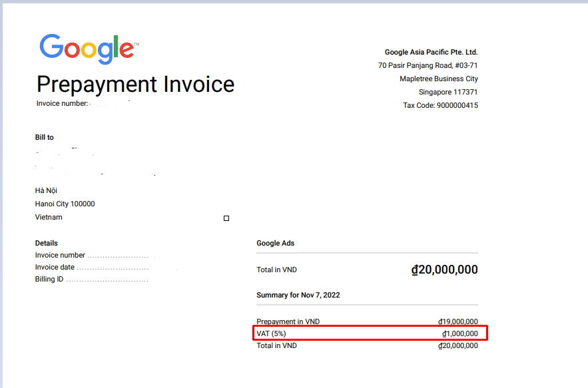Select the Prepayment in VND label

[x=288, y=321]
